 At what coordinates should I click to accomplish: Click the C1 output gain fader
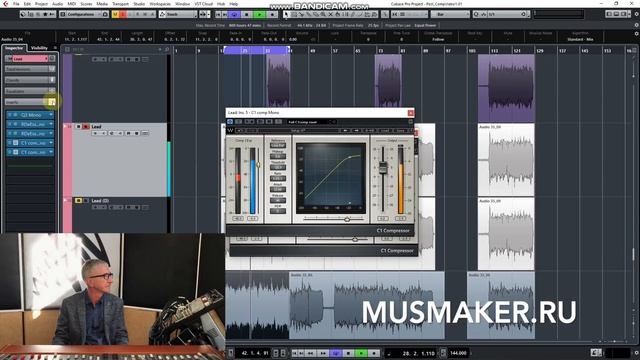point(383,167)
